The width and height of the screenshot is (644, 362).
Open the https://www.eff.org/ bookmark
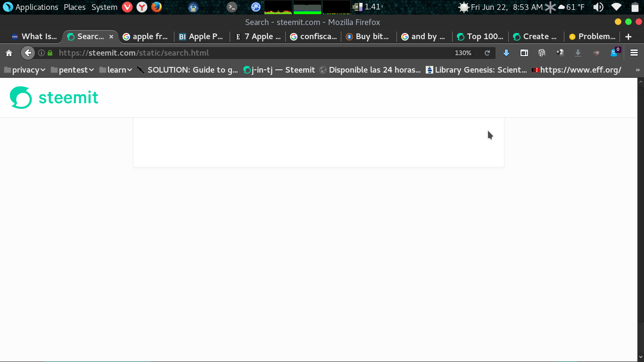tap(577, 70)
